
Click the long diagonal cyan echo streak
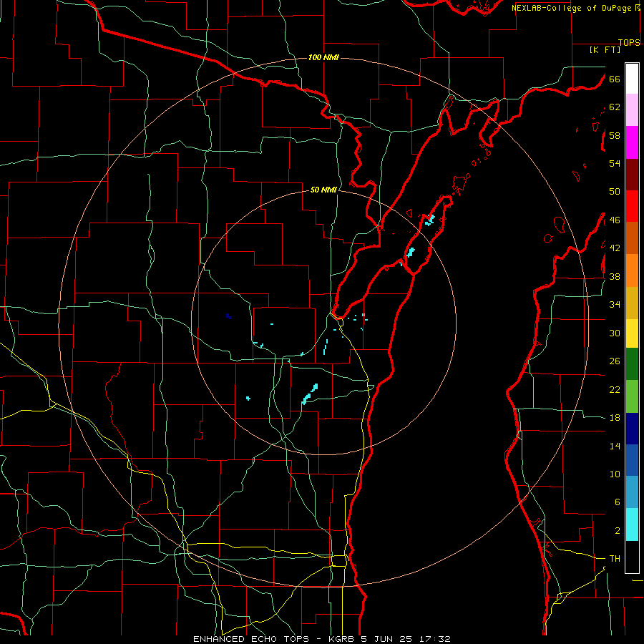[x=310, y=394]
